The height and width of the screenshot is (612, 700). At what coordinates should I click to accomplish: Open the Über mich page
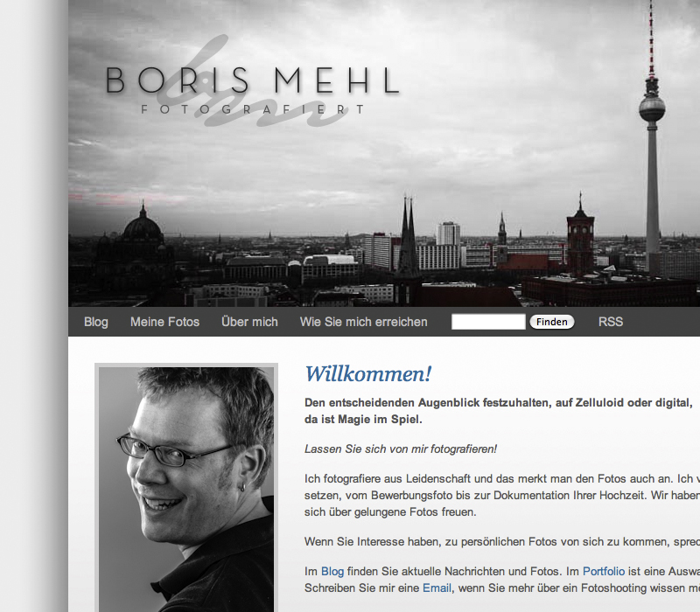(x=249, y=322)
